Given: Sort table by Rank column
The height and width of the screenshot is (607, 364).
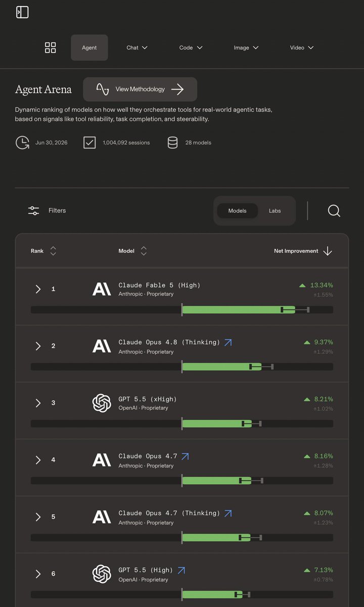Looking at the screenshot, I should [43, 251].
